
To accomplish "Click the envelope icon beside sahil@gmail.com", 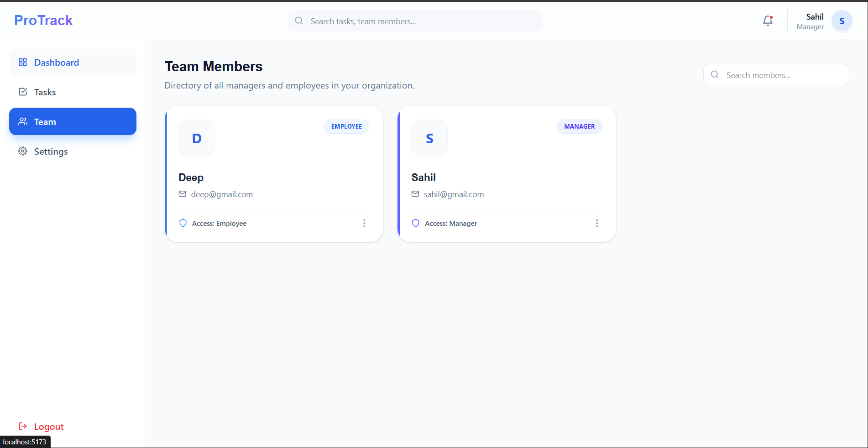I will [x=415, y=194].
